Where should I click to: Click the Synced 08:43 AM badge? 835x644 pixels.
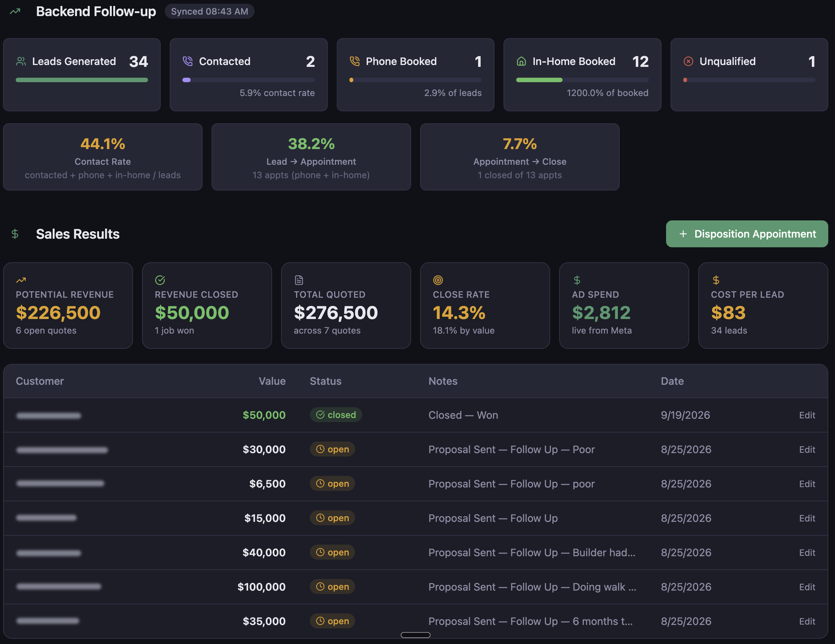coord(210,12)
